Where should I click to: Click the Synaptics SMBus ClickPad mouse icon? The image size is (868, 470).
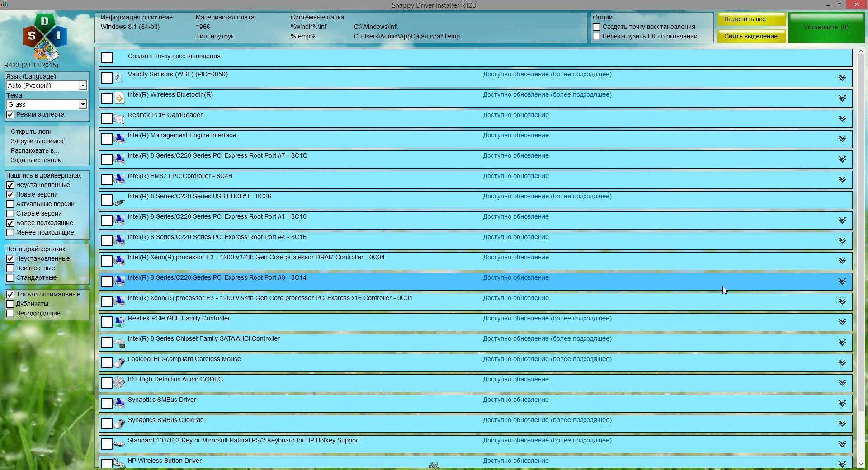[x=119, y=423]
